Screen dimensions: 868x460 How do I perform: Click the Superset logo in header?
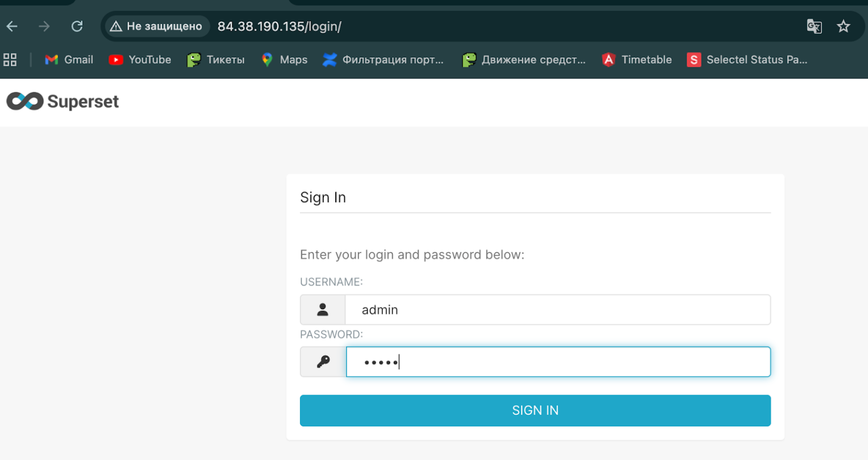[x=63, y=101]
